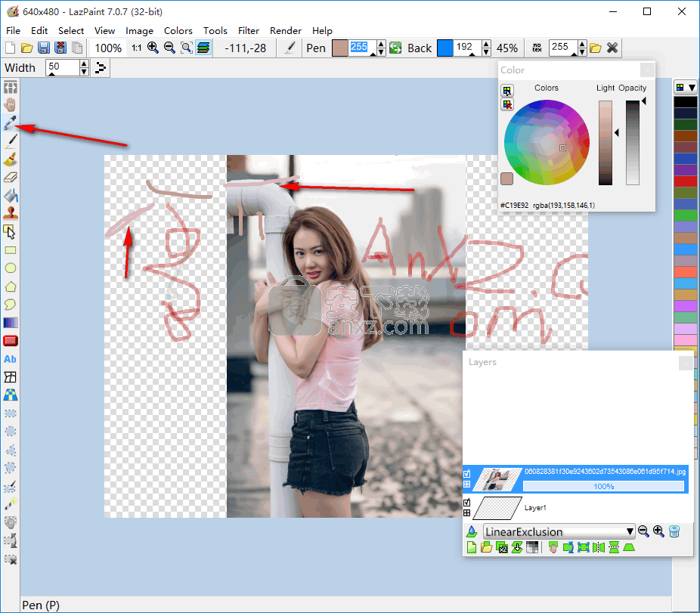Image resolution: width=700 pixels, height=613 pixels.
Task: Adjust the jpg layer opacity bar 100%
Action: (x=603, y=486)
